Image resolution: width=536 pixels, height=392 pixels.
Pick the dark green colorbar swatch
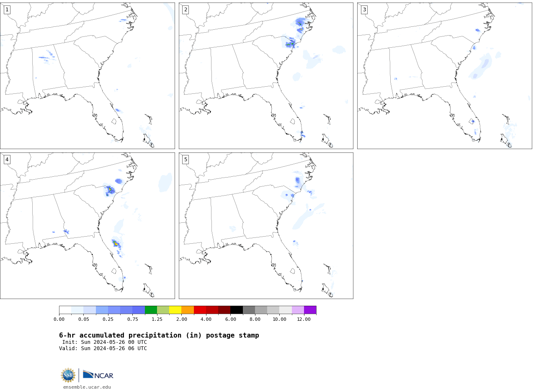pyautogui.click(x=151, y=310)
